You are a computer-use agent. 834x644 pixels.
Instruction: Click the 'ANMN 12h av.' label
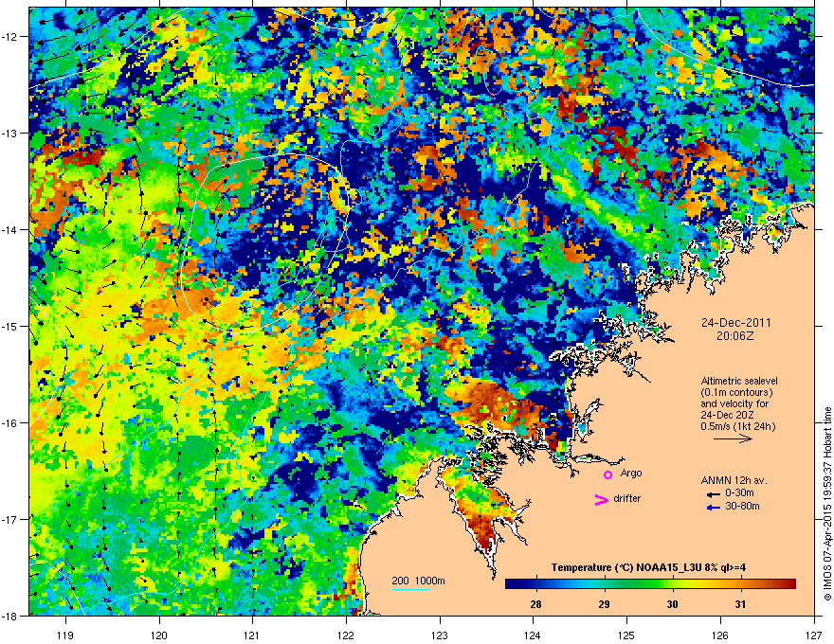pyautogui.click(x=734, y=480)
